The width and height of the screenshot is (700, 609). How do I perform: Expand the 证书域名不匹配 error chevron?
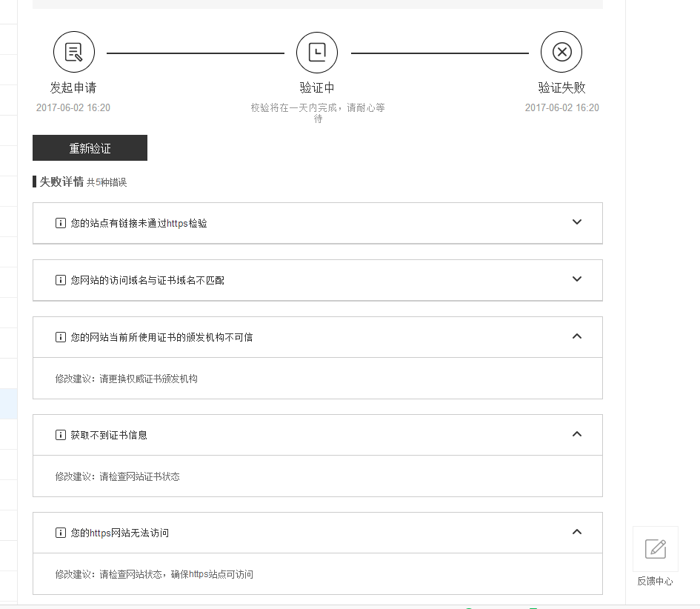coord(577,279)
